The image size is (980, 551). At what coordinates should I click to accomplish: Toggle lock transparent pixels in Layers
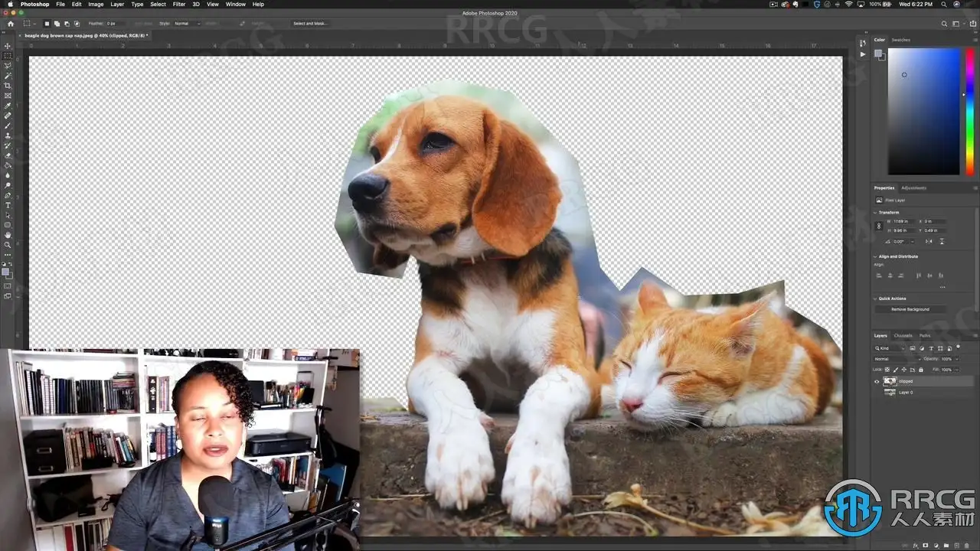click(888, 370)
